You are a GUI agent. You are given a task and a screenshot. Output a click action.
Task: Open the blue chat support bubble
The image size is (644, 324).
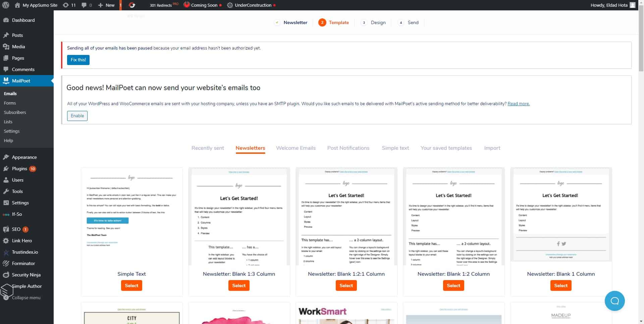614,301
